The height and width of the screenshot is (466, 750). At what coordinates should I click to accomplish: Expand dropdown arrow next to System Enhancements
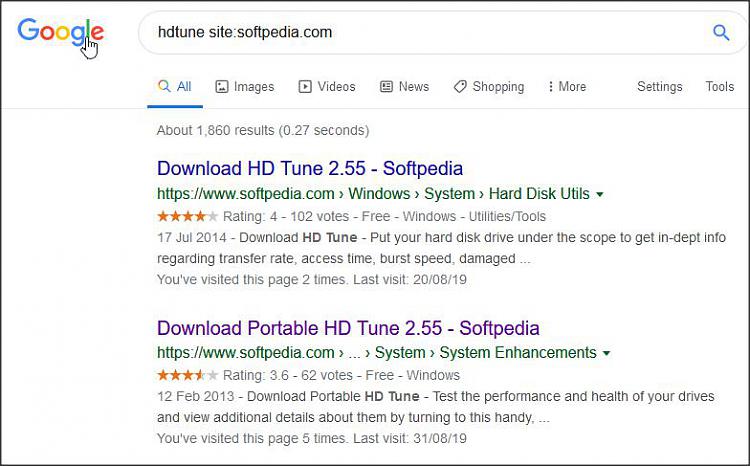pos(607,353)
